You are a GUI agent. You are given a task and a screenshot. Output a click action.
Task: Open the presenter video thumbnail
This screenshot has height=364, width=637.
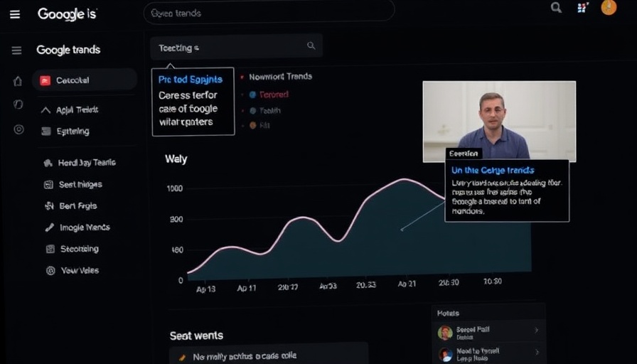tap(499, 122)
